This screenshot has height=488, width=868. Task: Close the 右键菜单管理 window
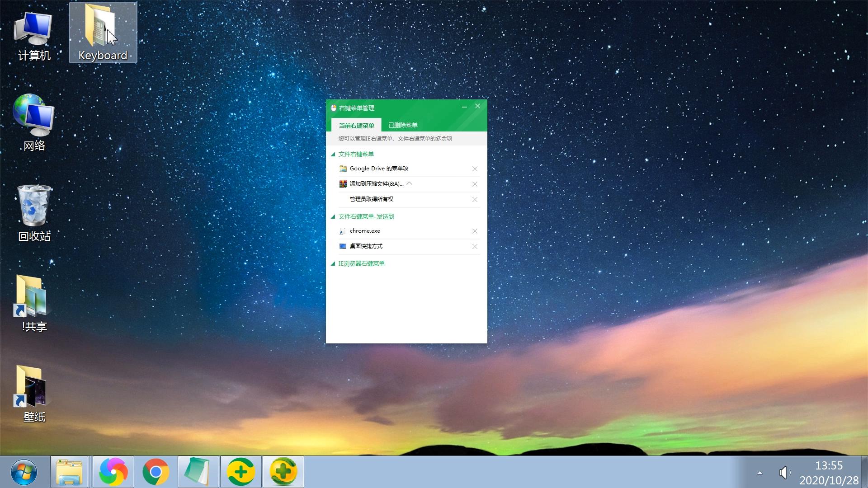pyautogui.click(x=477, y=106)
